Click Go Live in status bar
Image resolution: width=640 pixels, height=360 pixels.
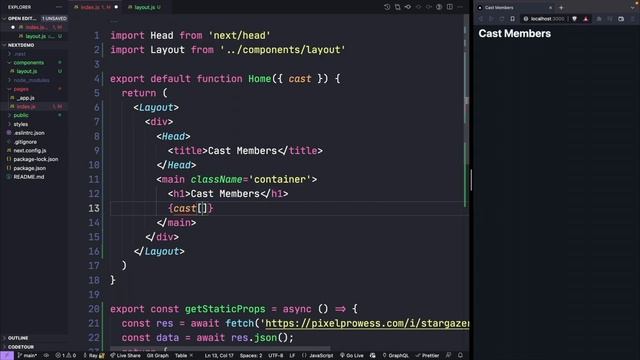(352, 356)
